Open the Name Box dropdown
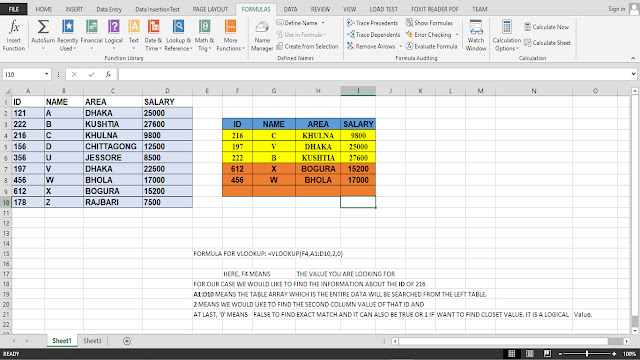Screen dimensions: 640x360 click(47, 74)
